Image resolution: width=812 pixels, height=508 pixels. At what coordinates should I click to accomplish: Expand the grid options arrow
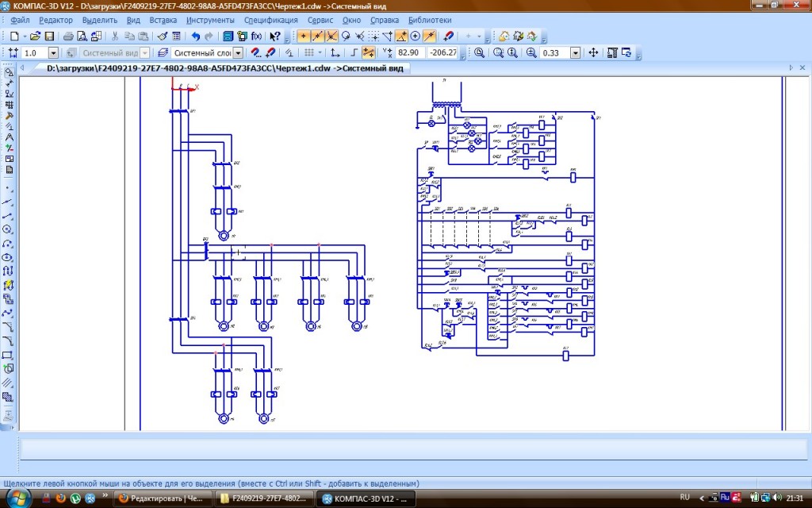coord(320,52)
